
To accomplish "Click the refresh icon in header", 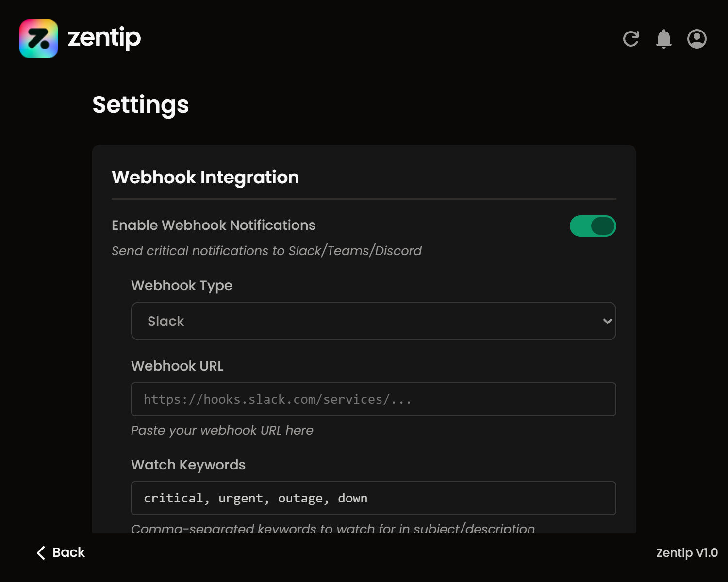I will [x=631, y=39].
